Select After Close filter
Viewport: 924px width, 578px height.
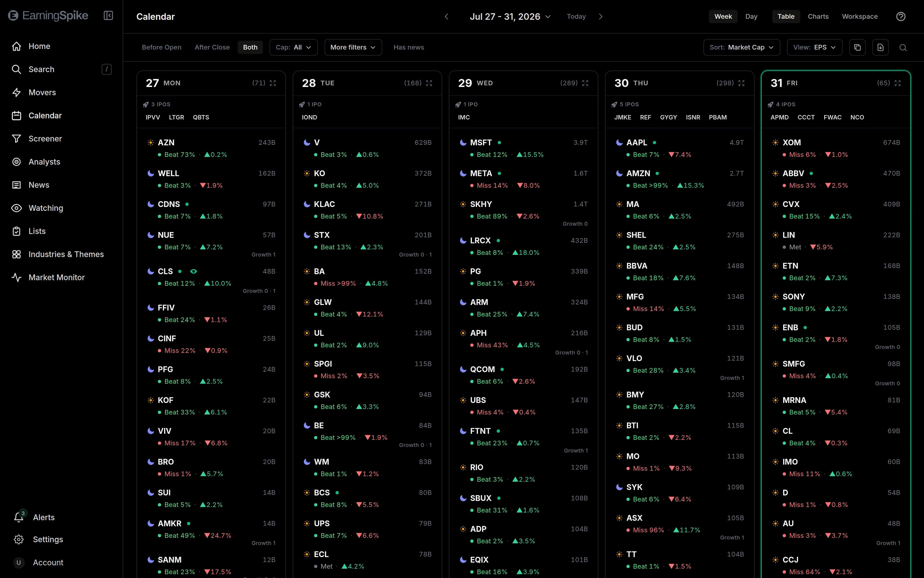click(212, 47)
